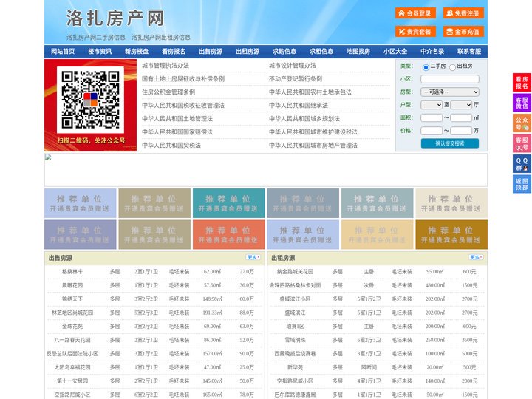Open the QQ群 blue side widget
The image size is (532, 399).
click(x=522, y=164)
